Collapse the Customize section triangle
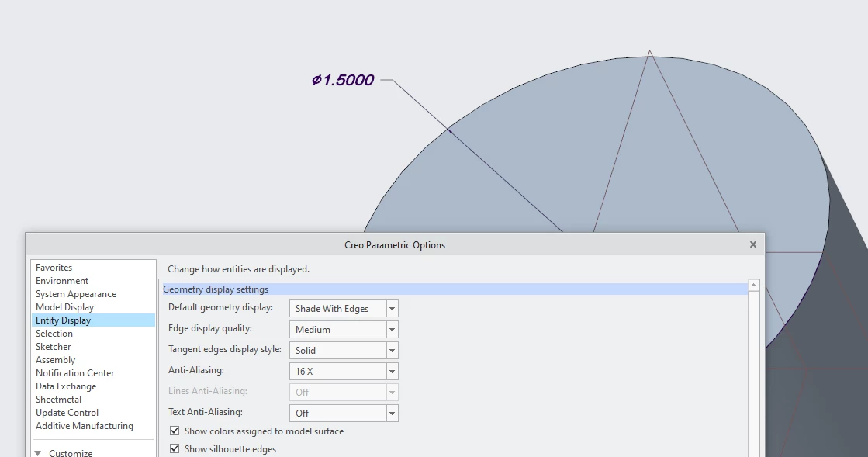Image resolution: width=868 pixels, height=457 pixels. [38, 453]
